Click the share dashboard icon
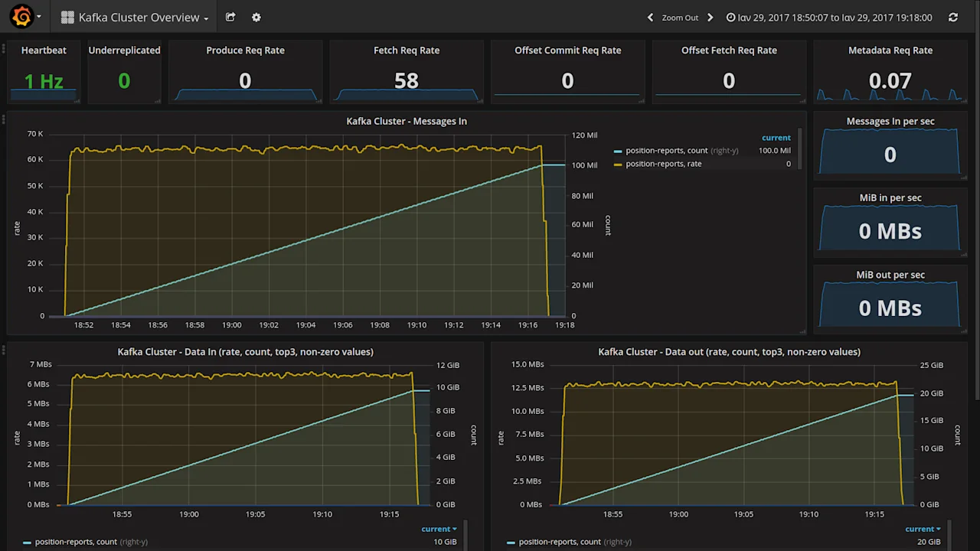Viewport: 980px width, 551px height. (x=230, y=17)
